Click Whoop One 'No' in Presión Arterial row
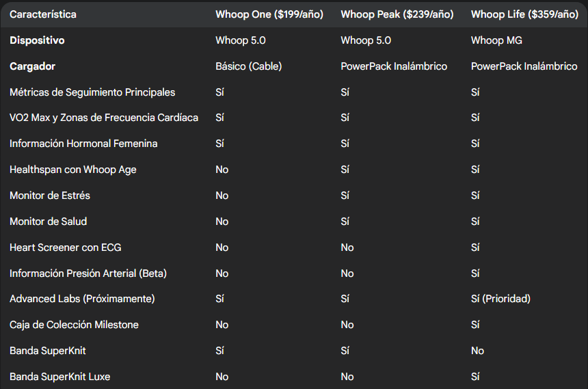Image resolution: width=588 pixels, height=389 pixels. click(222, 273)
